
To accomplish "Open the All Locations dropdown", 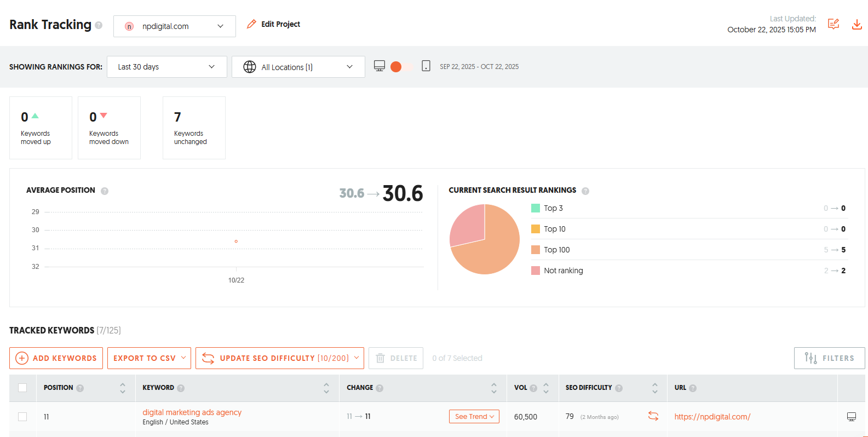I will 298,67.
